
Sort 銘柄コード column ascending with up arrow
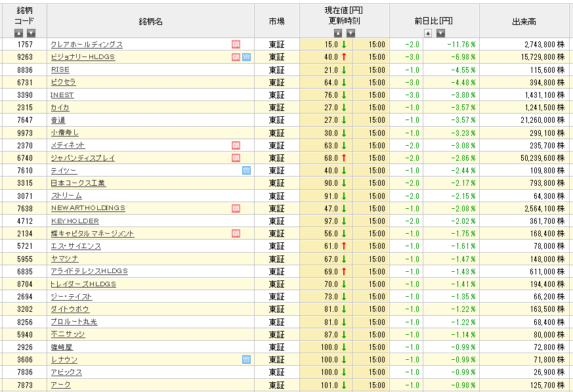18,33
